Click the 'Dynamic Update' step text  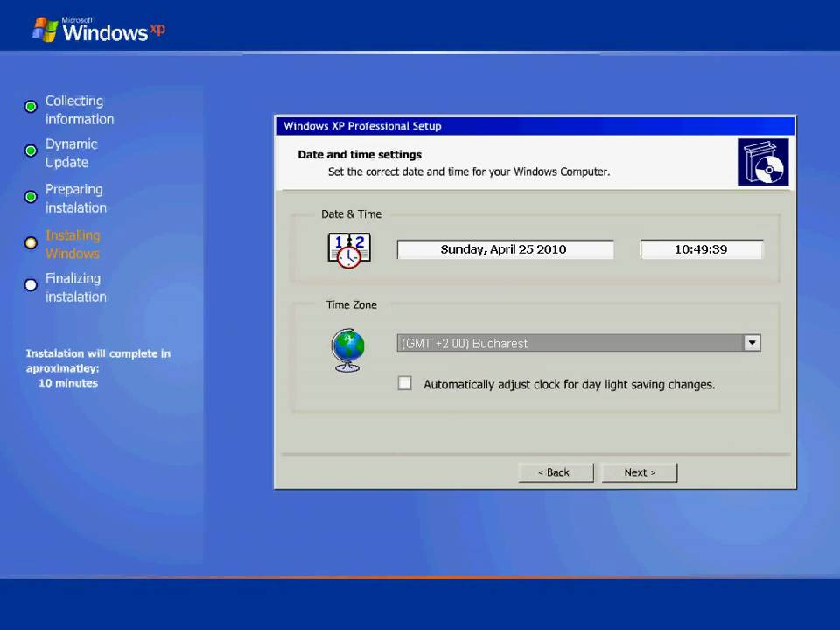71,153
